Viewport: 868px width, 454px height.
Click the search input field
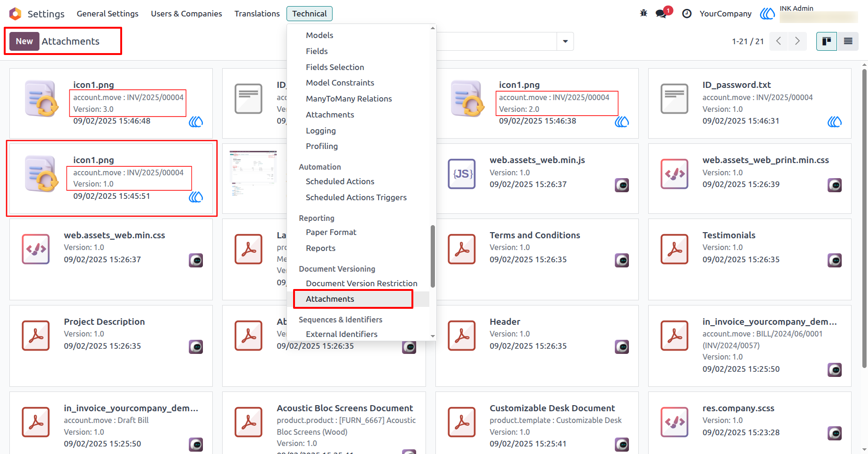pos(496,41)
